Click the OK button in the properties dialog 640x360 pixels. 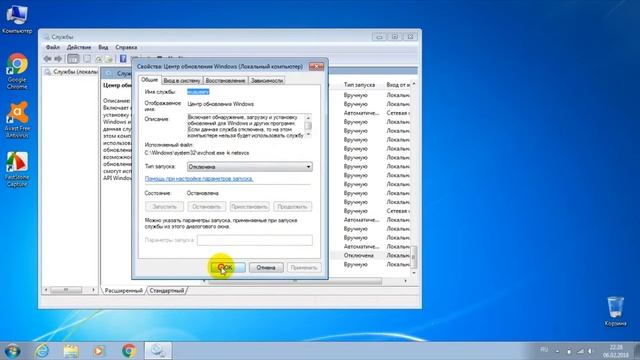point(228,267)
